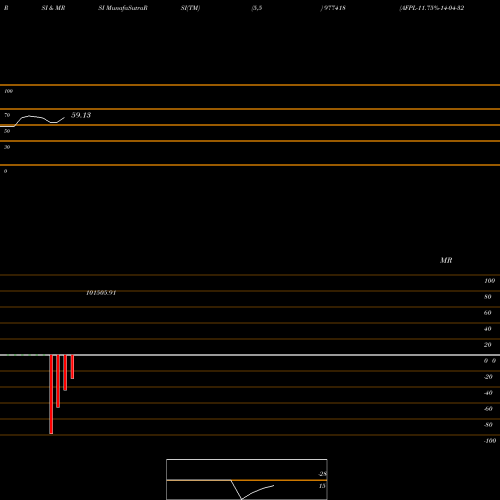This screenshot has width=500, height=500.
Task: Click the 977418 code in header
Action: pyautogui.click(x=334, y=8)
